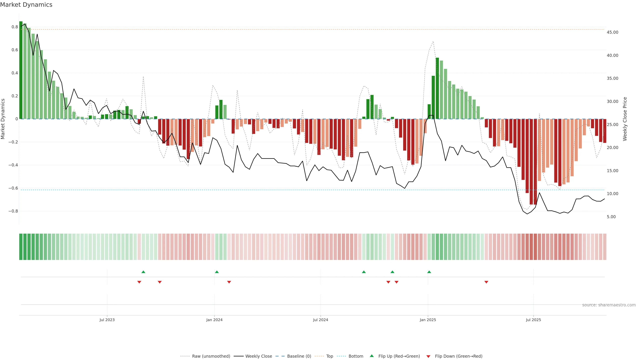Click the green flip-up marker near Jan 2024
The image size is (644, 362).
217,272
